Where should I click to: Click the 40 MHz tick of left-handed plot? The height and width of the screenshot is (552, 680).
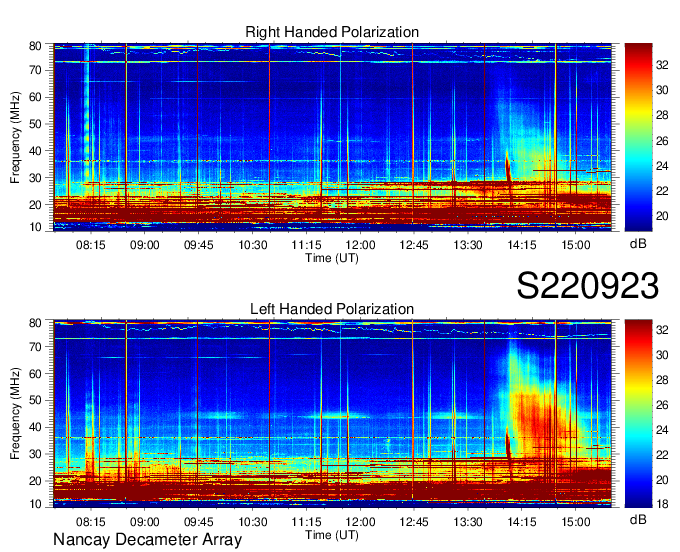tap(35, 427)
